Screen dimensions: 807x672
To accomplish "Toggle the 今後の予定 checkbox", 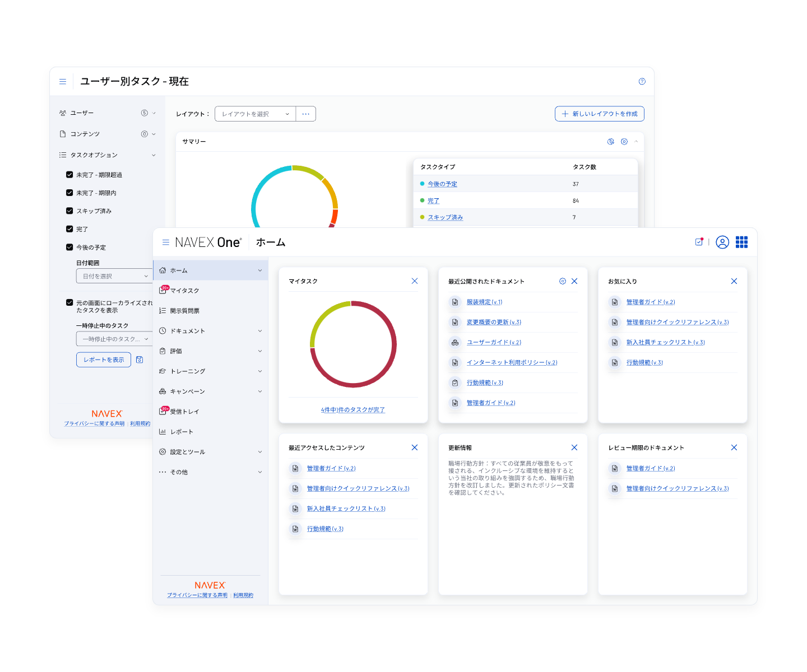I will pyautogui.click(x=69, y=247).
